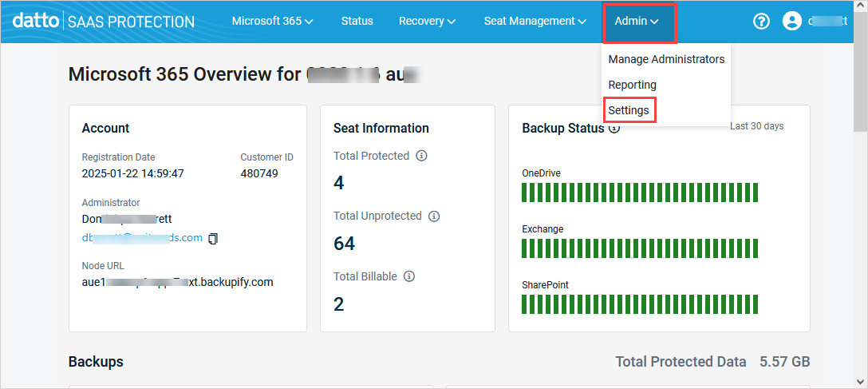Open the user account avatar icon

[792, 22]
